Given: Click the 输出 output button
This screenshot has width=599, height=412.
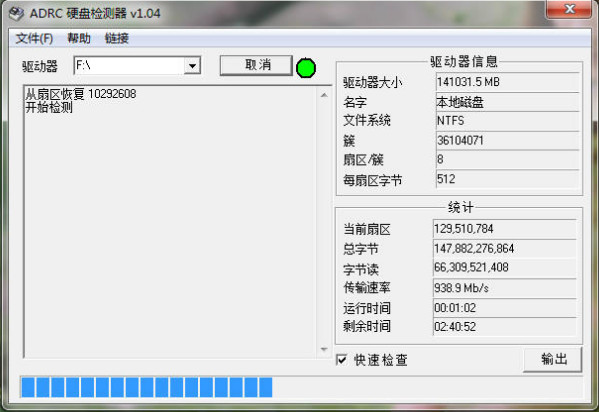Looking at the screenshot, I should 553,359.
